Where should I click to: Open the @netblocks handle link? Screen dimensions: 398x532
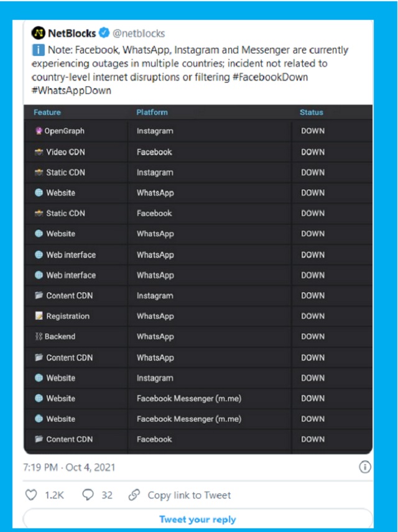(x=139, y=34)
